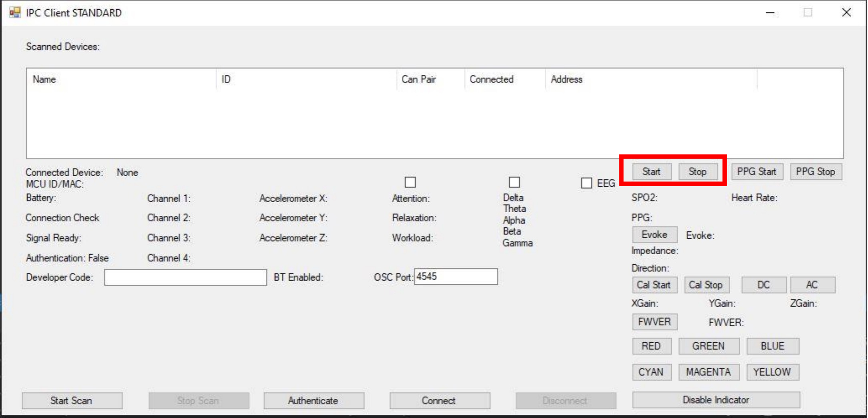Click Disable Indicator
The height and width of the screenshot is (418, 868).
click(715, 400)
